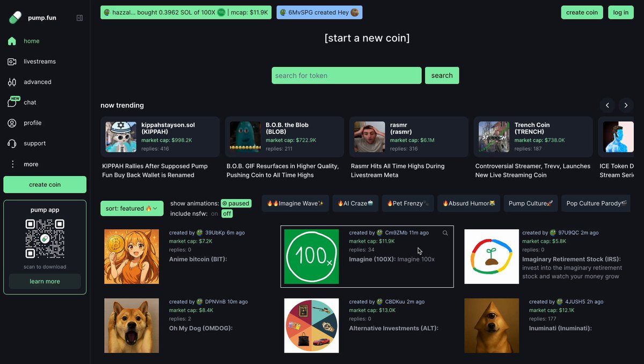
Task: Click the sidebar create coin button
Action: point(45,185)
